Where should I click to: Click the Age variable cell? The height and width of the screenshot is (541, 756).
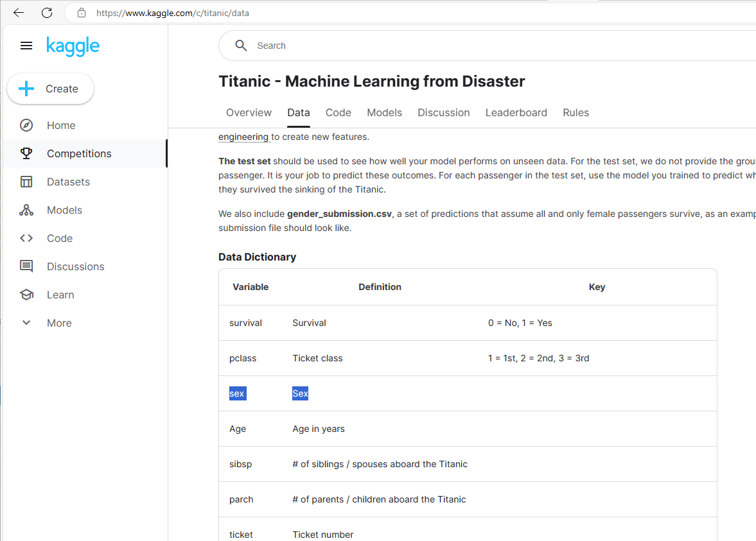click(x=238, y=429)
